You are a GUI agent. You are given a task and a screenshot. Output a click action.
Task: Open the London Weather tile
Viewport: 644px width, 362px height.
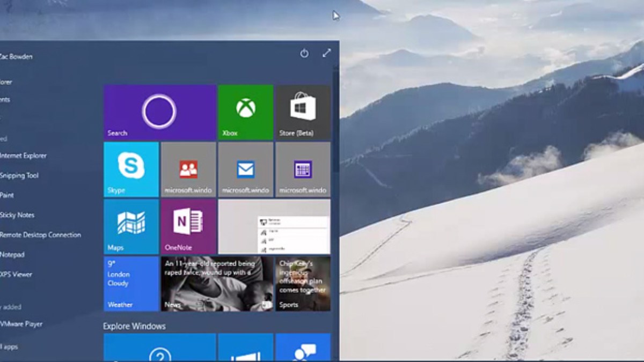[x=131, y=284]
